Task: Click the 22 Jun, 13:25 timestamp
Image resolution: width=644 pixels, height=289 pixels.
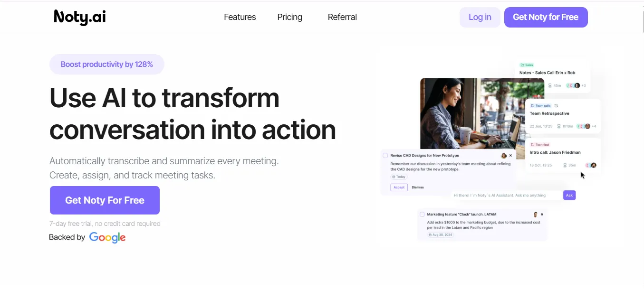Action: coord(541,126)
